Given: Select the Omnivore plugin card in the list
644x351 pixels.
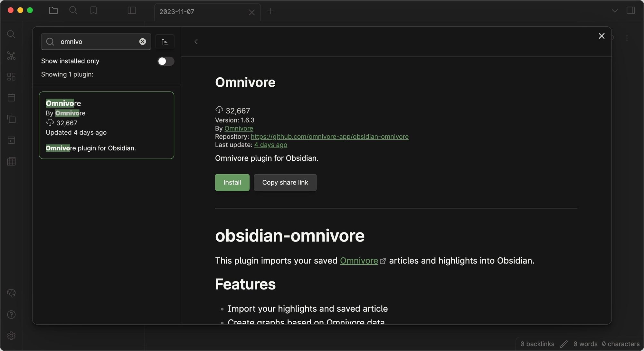Looking at the screenshot, I should pos(106,125).
